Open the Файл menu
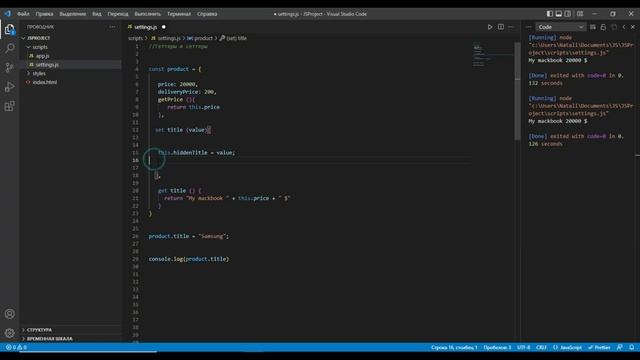 (x=23, y=14)
